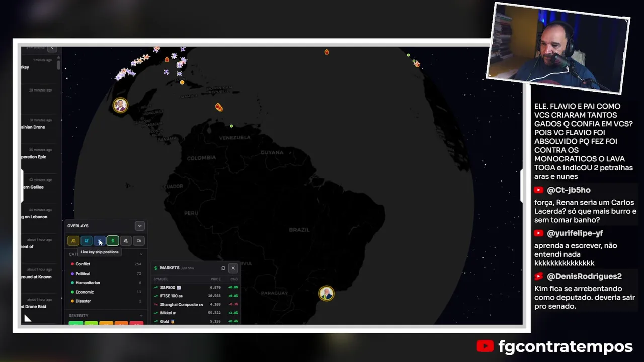Select the S&P500 market row
This screenshot has width=644, height=362.
coord(196,287)
